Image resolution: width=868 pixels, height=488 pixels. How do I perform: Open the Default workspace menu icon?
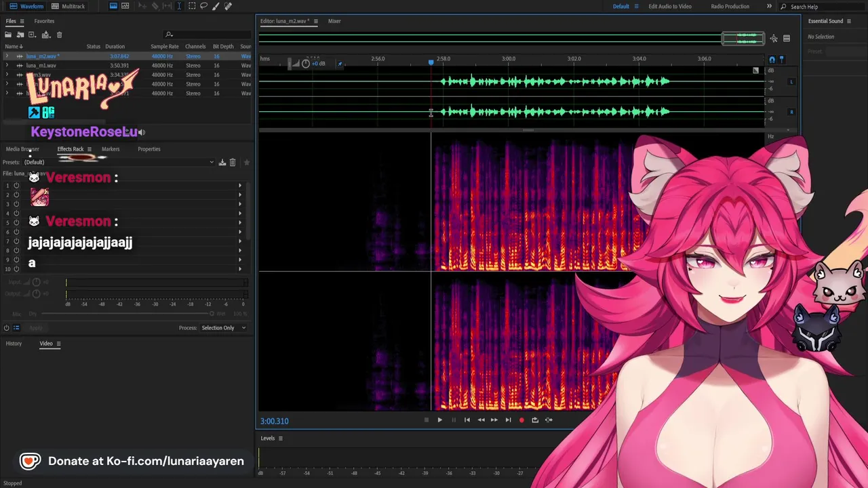(x=635, y=6)
